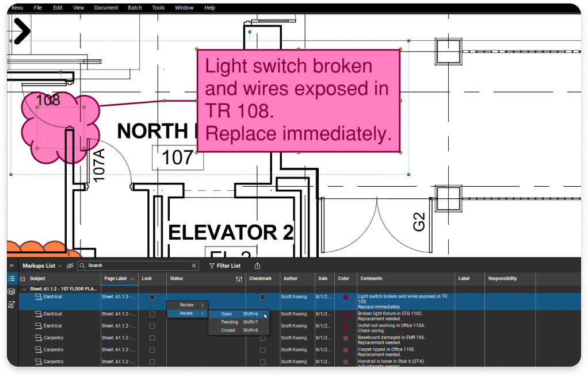This screenshot has width=588, height=377.
Task: Click inside the markups Search field
Action: tap(138, 266)
